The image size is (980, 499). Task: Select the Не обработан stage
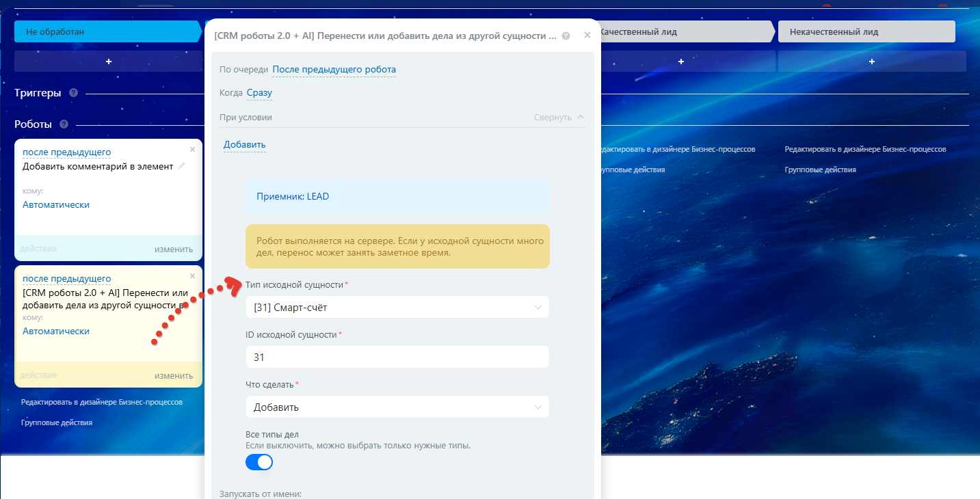pos(109,31)
